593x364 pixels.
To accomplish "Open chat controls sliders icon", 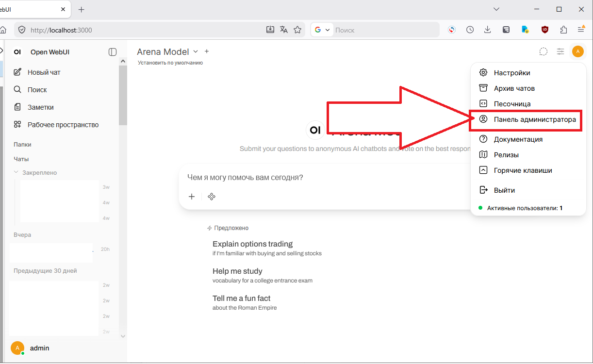I will [x=560, y=51].
